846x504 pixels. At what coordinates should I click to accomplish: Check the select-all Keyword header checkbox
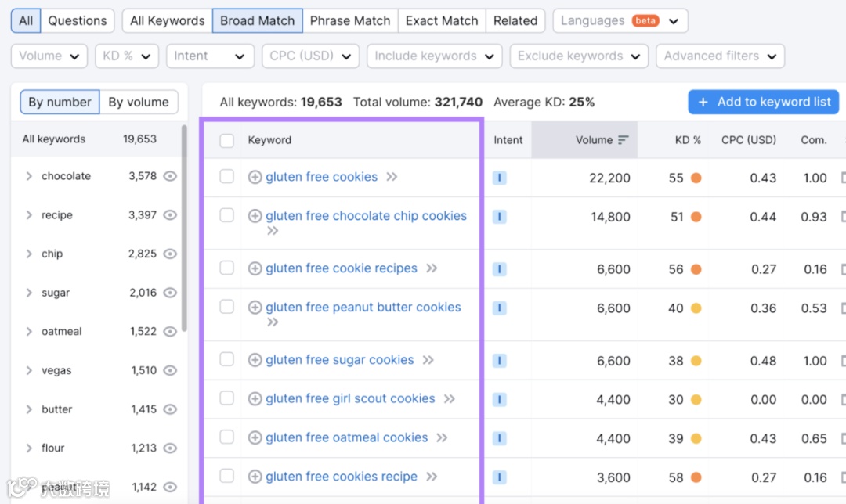tap(227, 141)
